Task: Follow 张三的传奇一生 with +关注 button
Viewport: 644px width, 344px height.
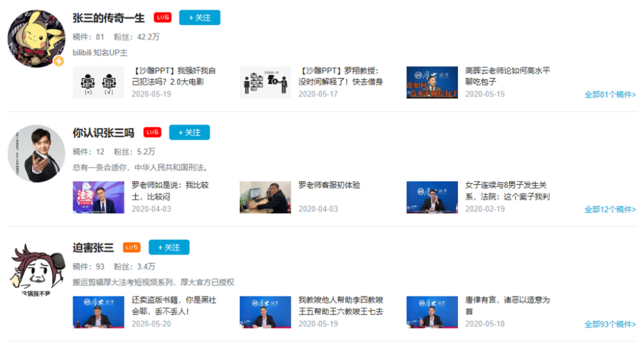Action: (200, 18)
